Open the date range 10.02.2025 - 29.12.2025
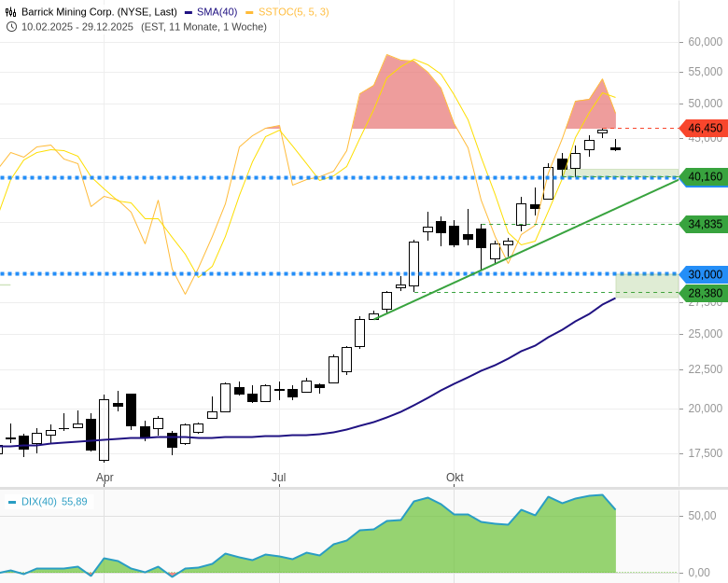The width and height of the screenshot is (728, 583). 77,26
